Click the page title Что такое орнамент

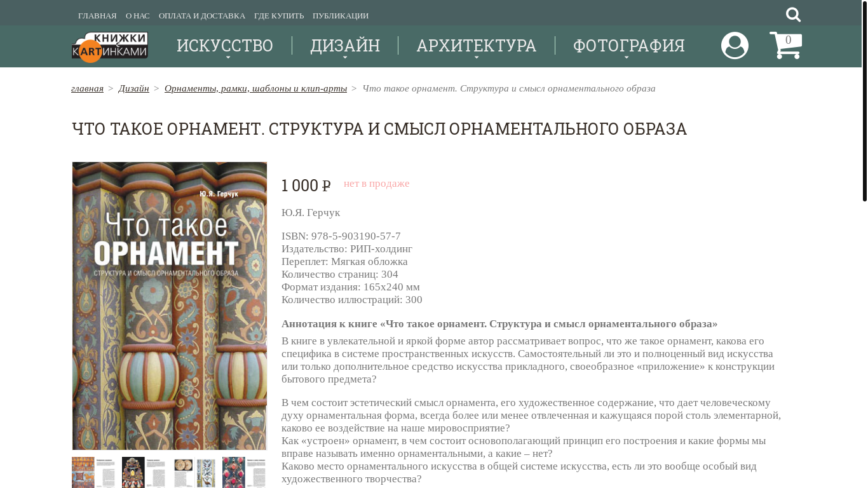[379, 129]
